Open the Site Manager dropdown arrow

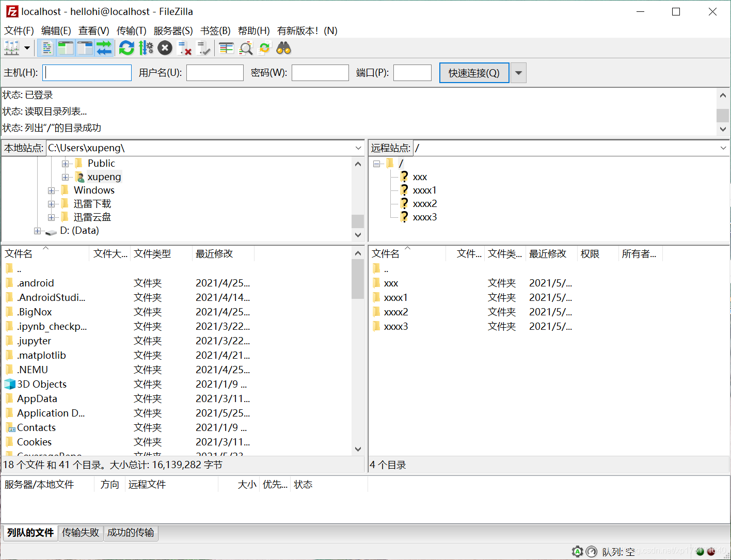pyautogui.click(x=26, y=47)
